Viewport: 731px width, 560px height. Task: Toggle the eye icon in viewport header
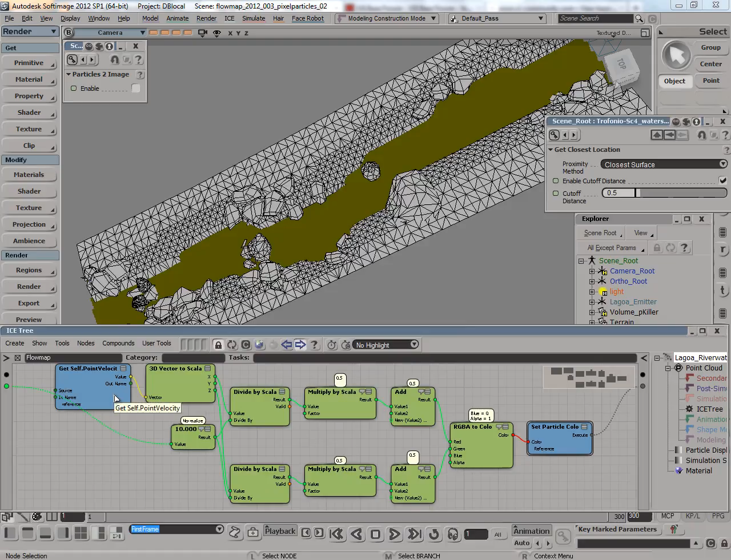pos(217,33)
